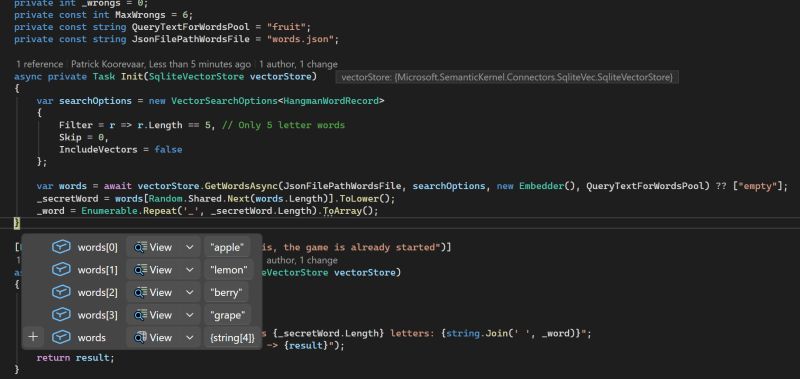This screenshot has width=800, height=379.
Task: Click the cube icon beside words[2]
Action: pos(61,292)
